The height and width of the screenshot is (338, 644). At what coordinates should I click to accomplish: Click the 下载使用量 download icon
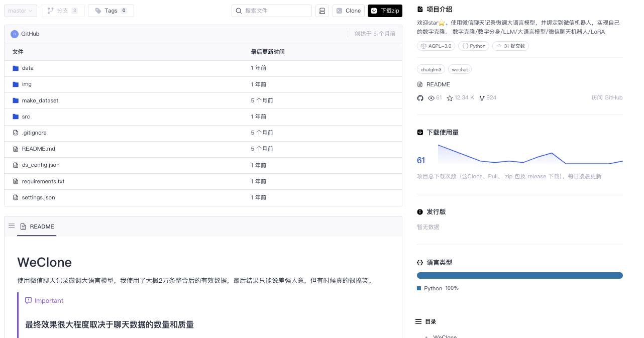(420, 132)
